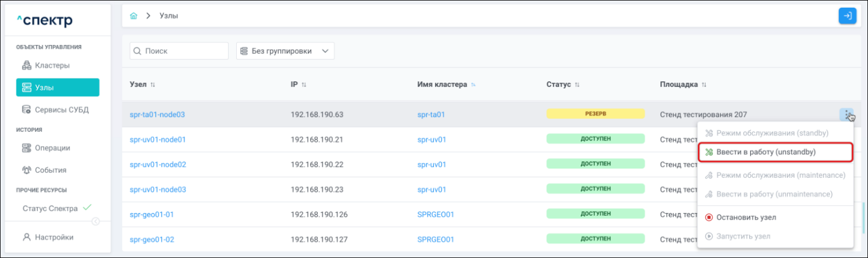The image size is (868, 258).
Task: Expand the Без группировки dropdown
Action: pos(285,51)
